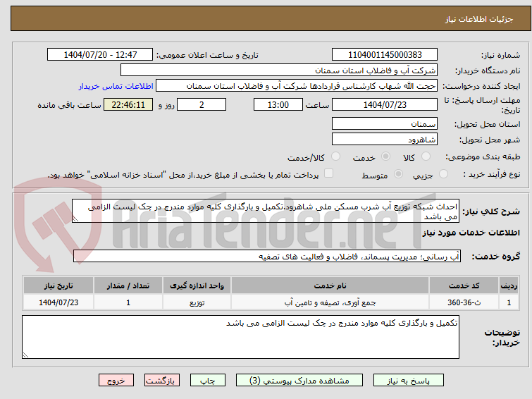Screen dimensions: 532x399
Task: Click the چاپ print button
Action: point(208,381)
